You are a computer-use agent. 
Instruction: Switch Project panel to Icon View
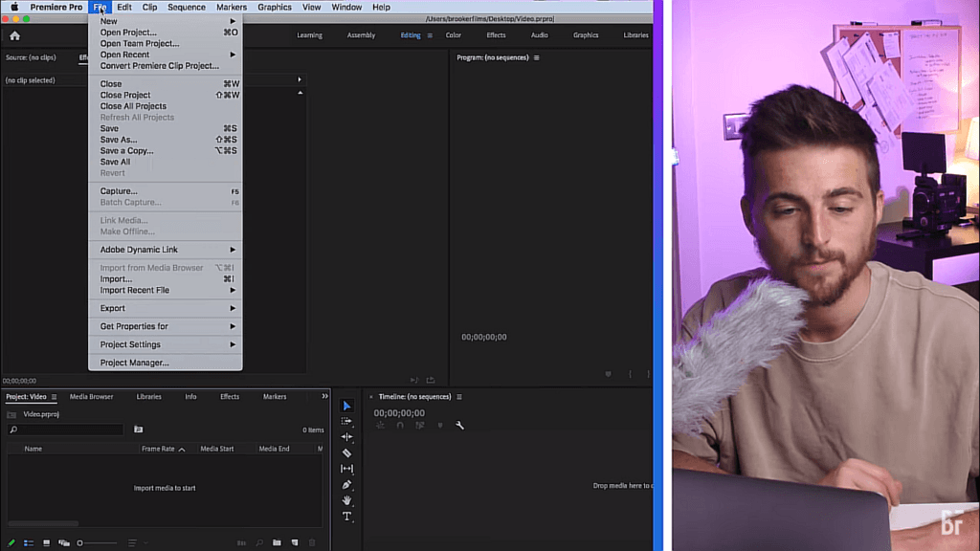tap(46, 543)
